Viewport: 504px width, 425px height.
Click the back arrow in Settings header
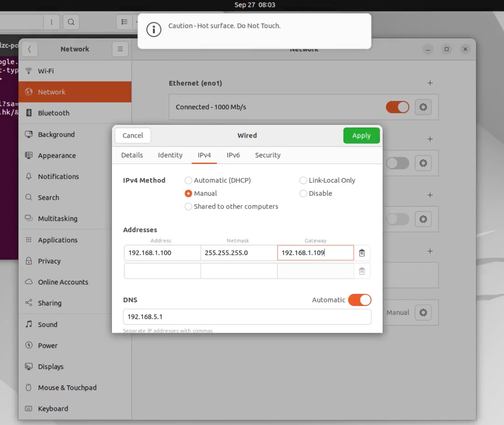pyautogui.click(x=30, y=49)
